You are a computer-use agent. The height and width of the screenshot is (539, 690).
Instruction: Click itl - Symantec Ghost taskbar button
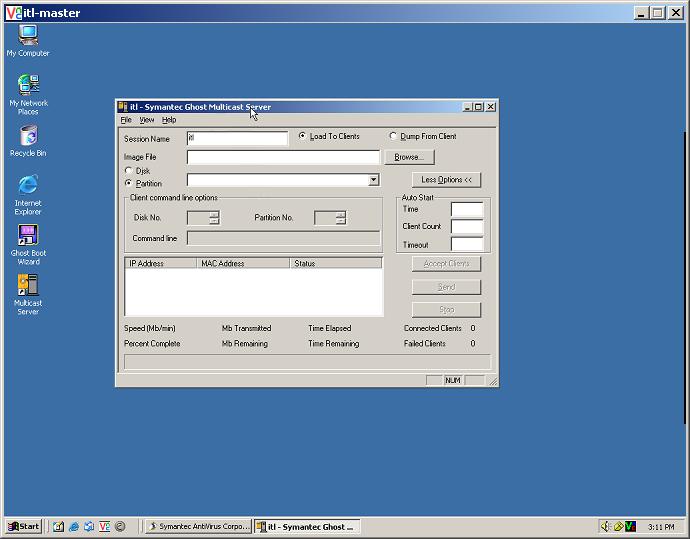pos(307,526)
